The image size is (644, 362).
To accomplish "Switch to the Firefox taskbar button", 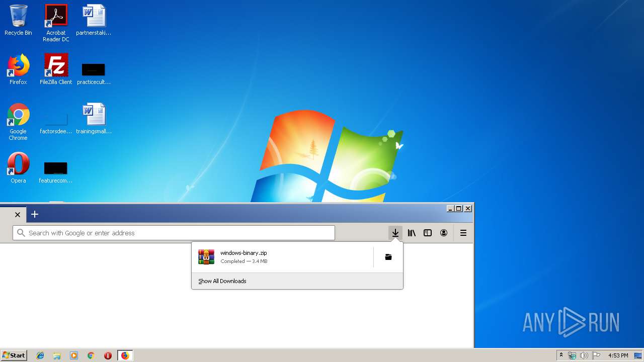I will [x=125, y=355].
